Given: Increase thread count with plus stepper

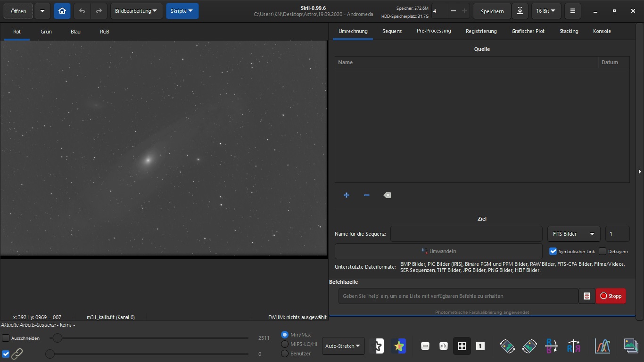Looking at the screenshot, I should tap(464, 11).
